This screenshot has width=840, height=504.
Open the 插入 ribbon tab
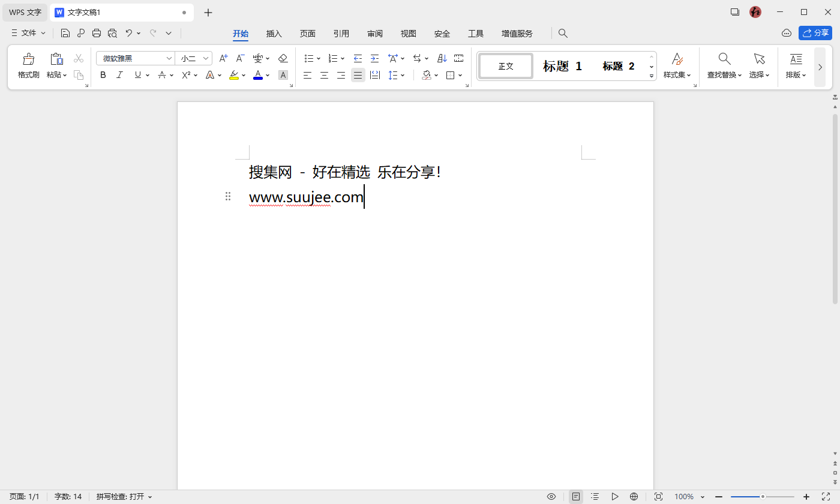tap(274, 34)
